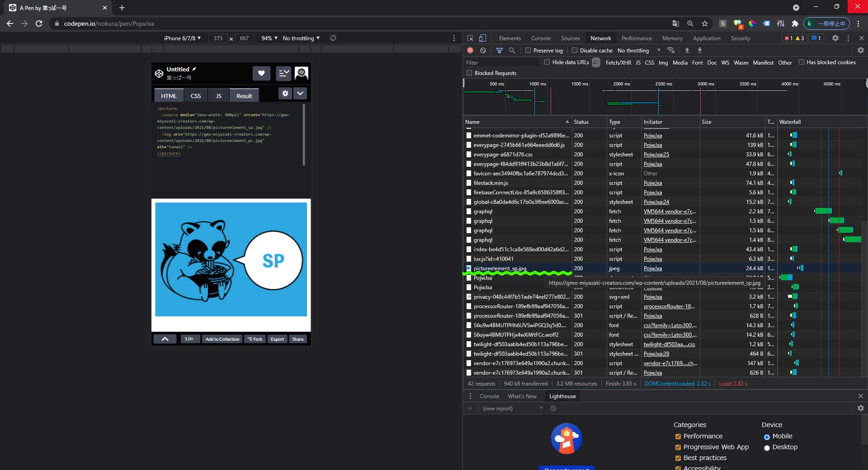Add new Lighthouse report plus icon
The height and width of the screenshot is (470, 868).
pyautogui.click(x=470, y=408)
